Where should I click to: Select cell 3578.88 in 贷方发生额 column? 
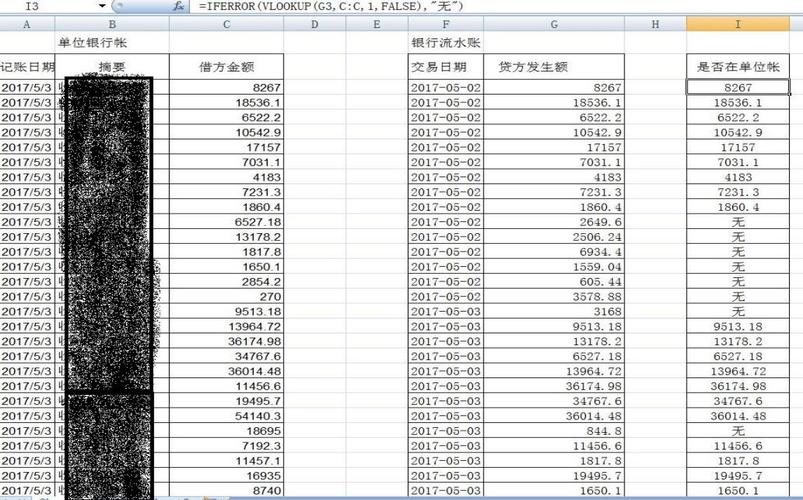[554, 296]
